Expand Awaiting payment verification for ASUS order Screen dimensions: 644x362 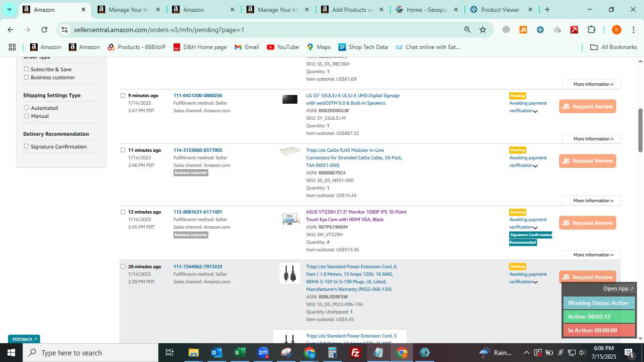click(x=536, y=228)
